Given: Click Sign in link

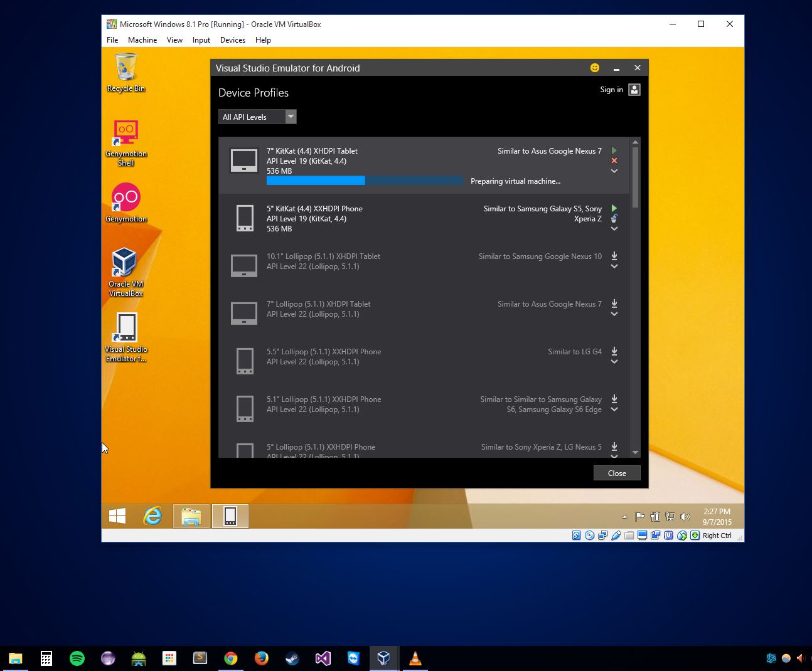Looking at the screenshot, I should (611, 90).
